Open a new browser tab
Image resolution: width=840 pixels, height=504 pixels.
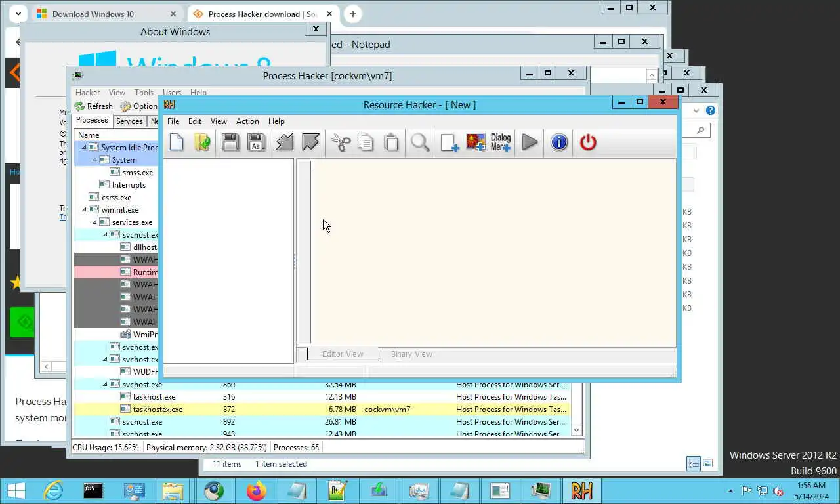coord(353,14)
